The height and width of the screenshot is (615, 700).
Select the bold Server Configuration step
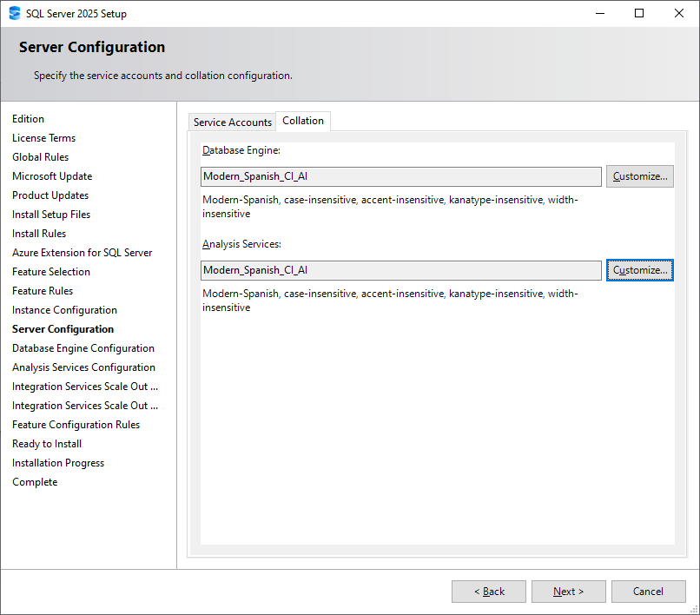click(x=63, y=329)
